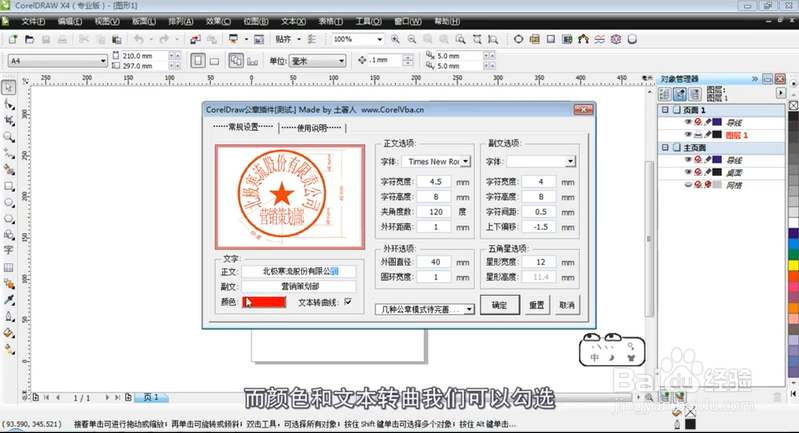This screenshot has height=433, width=799.
Task: Toggle visibility eye of 图层 1 layer
Action: 688,134
